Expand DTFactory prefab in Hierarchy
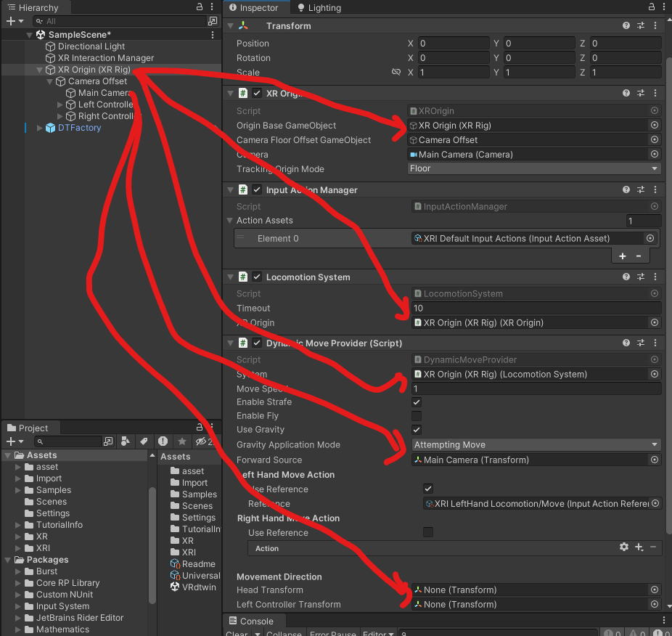This screenshot has height=636, width=672. 39,128
